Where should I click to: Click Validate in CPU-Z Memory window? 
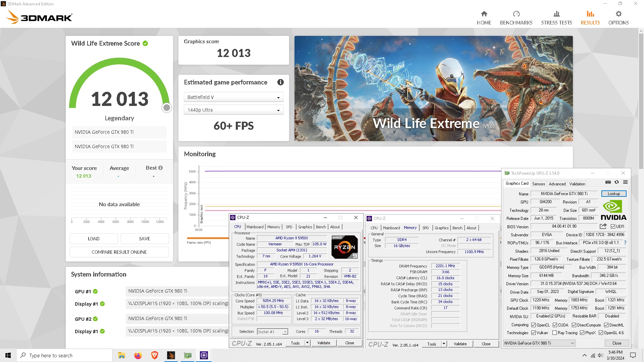[x=460, y=344]
